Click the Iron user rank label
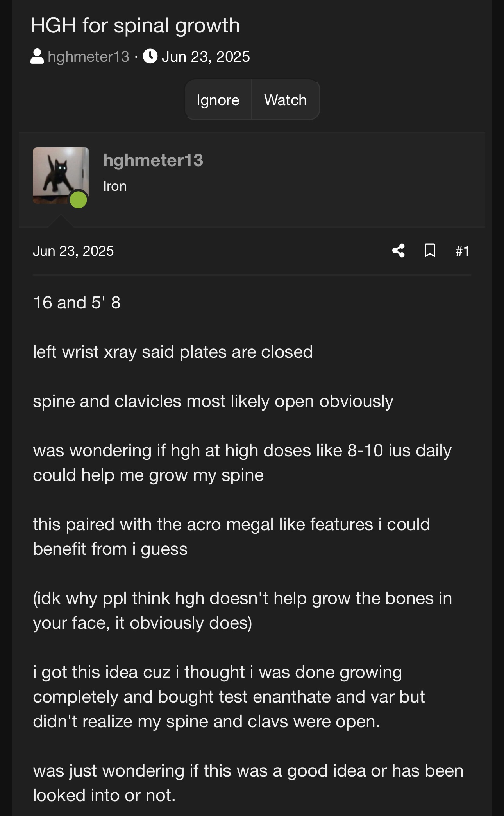The height and width of the screenshot is (816, 504). pyautogui.click(x=115, y=186)
